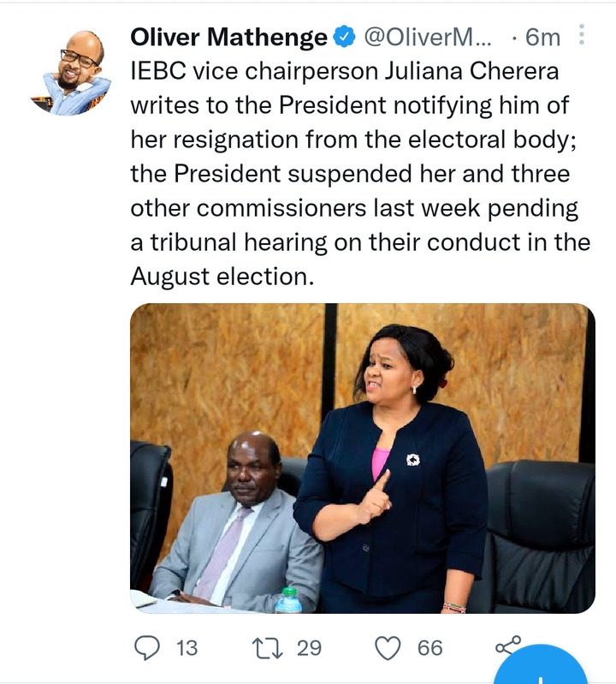Click the blue verified badge
This screenshot has width=616, height=684.
(x=345, y=37)
